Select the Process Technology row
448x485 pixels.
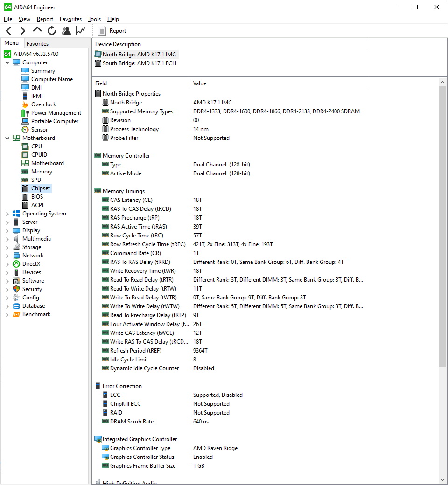click(229, 129)
